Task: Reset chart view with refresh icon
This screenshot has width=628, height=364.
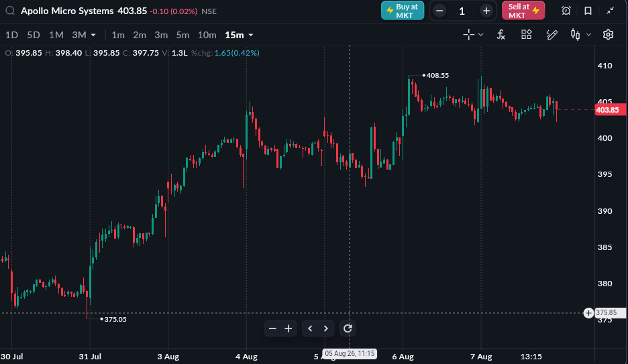Action: pyautogui.click(x=348, y=328)
